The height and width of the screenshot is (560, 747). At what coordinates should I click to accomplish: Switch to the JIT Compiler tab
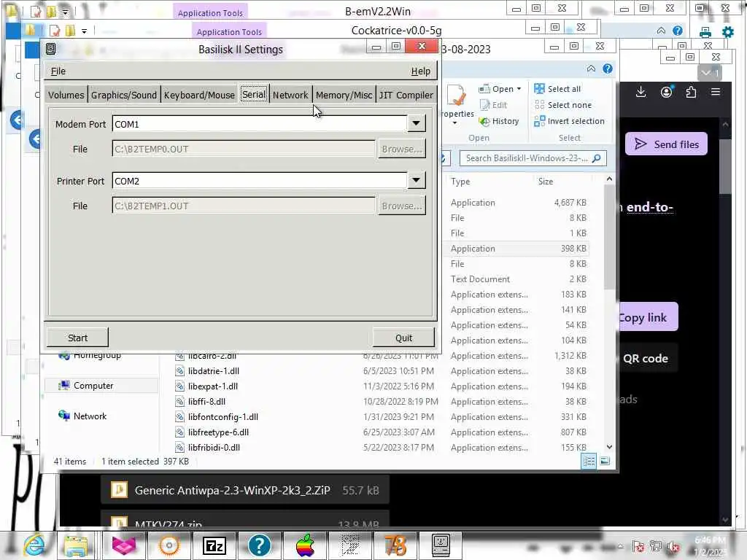[406, 95]
